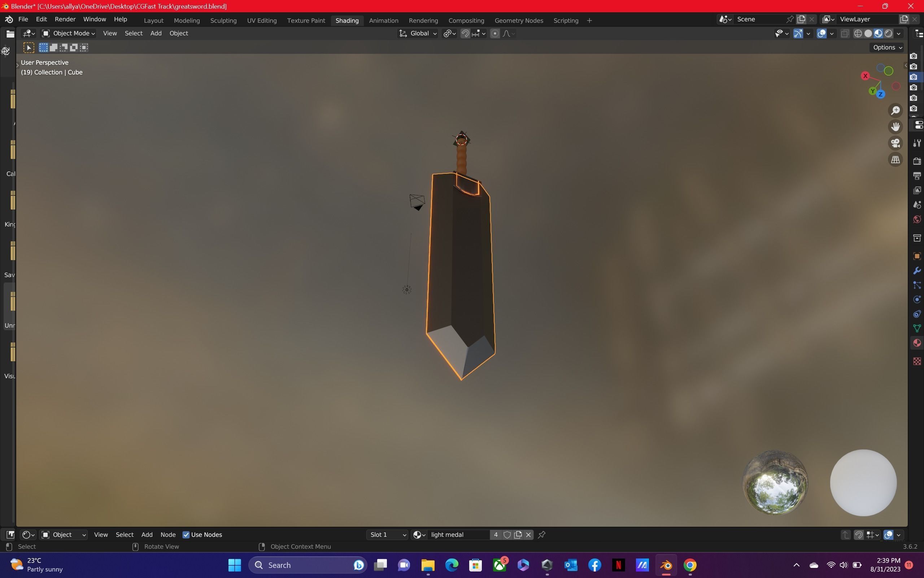Click the light medal material name field
The height and width of the screenshot is (578, 924).
pyautogui.click(x=458, y=535)
